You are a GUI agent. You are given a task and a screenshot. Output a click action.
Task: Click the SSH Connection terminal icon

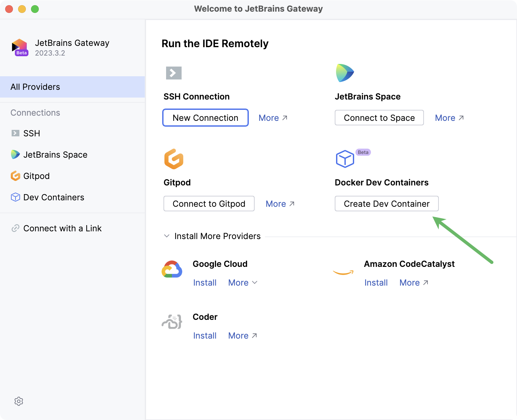174,73
